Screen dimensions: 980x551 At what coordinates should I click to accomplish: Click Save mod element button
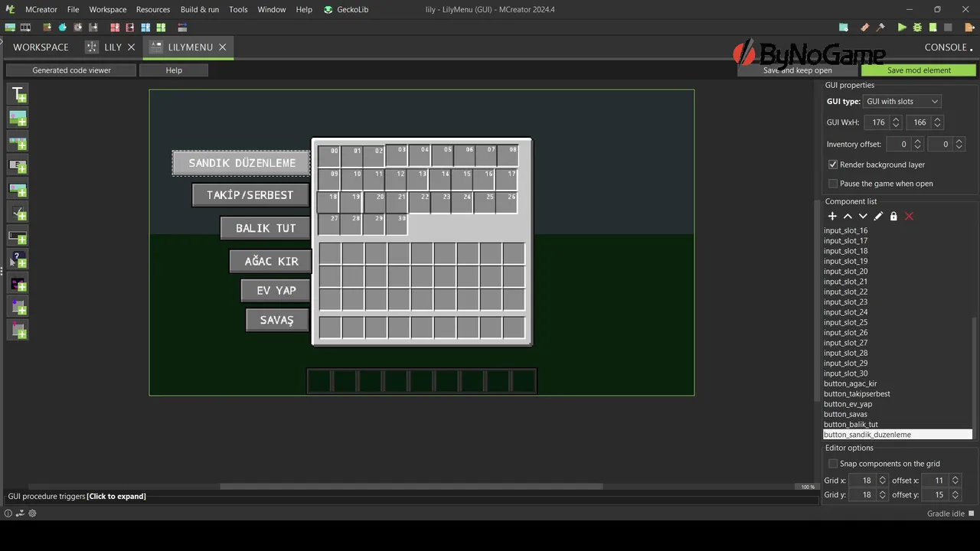point(919,70)
